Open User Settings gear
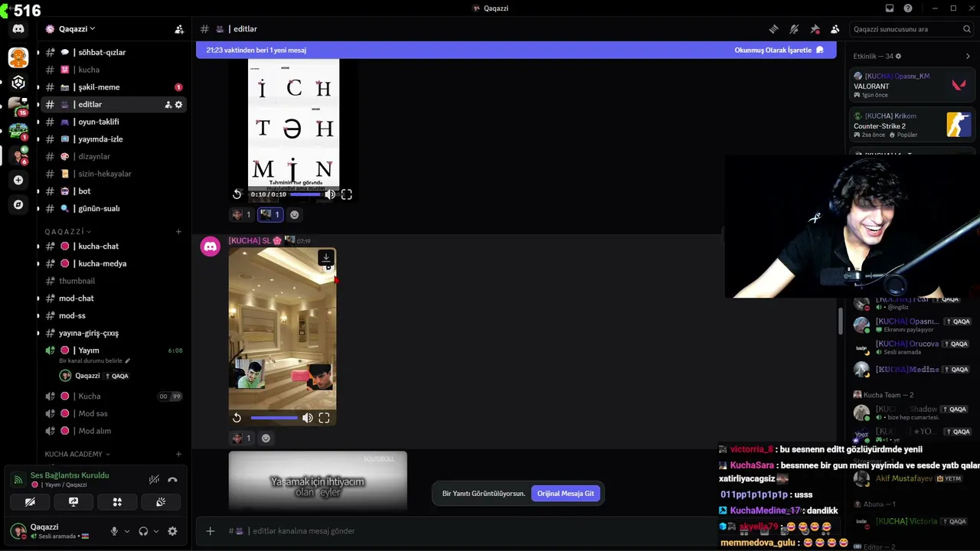The image size is (980, 551). [x=172, y=531]
